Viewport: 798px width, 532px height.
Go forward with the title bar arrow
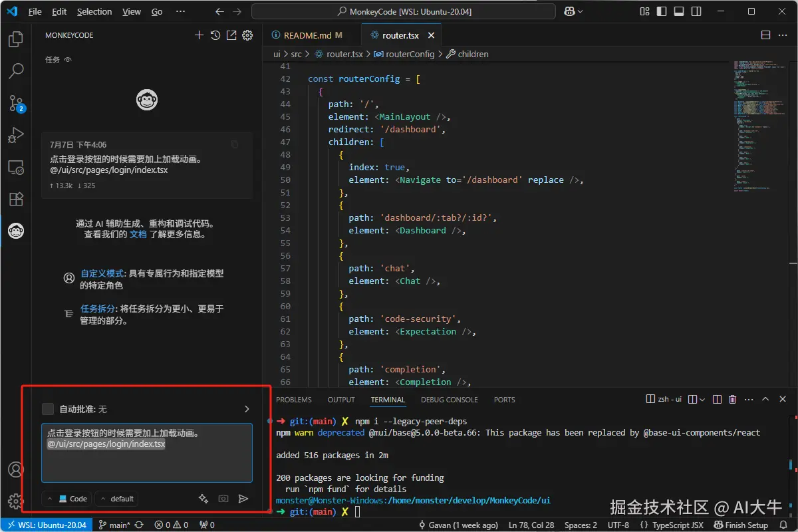tap(239, 11)
